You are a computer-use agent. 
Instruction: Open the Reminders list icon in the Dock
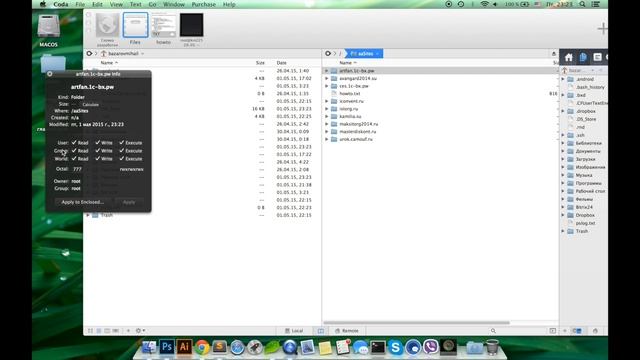[x=342, y=347]
